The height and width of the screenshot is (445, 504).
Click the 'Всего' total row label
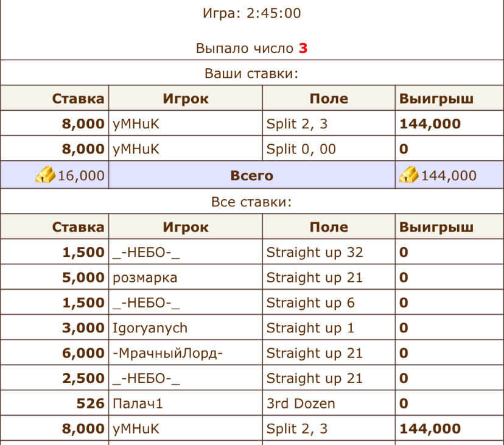(x=251, y=176)
